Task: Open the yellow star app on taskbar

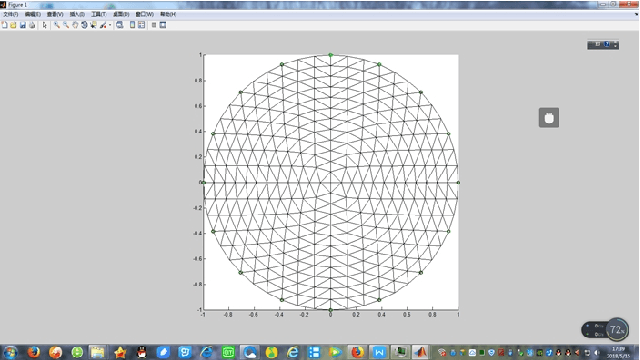Action: tap(120, 352)
